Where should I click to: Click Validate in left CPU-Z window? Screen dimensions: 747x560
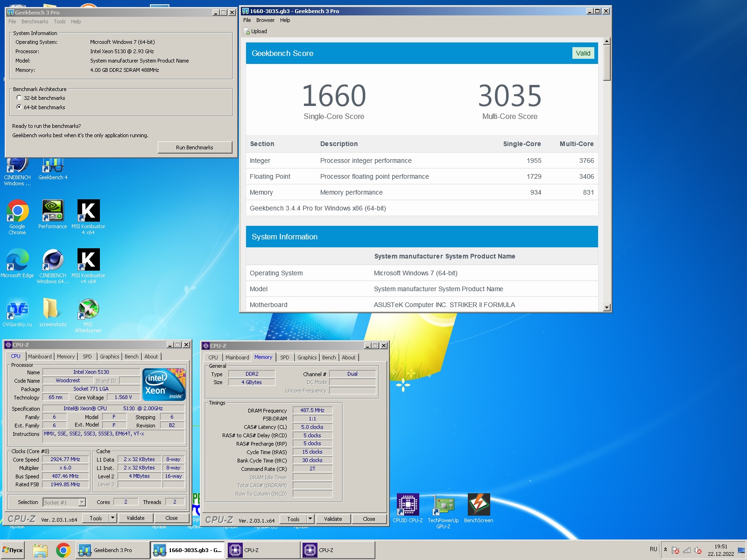135,518
